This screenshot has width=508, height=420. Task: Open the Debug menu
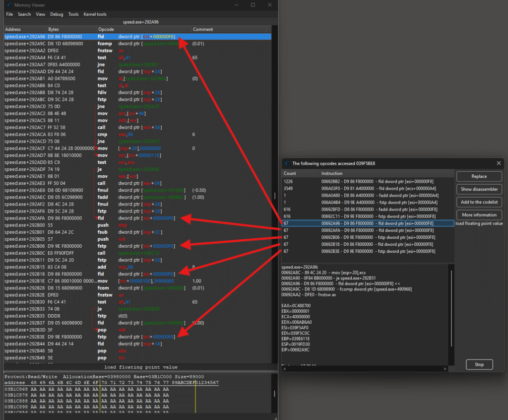[x=57, y=14]
